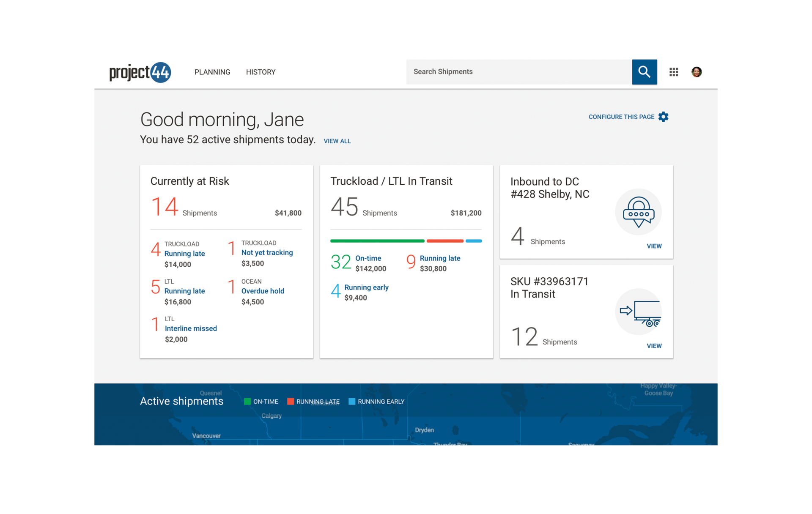Viewport: 812px width, 514px height.
Task: Select the ON-TIME legend marker
Action: (248, 401)
